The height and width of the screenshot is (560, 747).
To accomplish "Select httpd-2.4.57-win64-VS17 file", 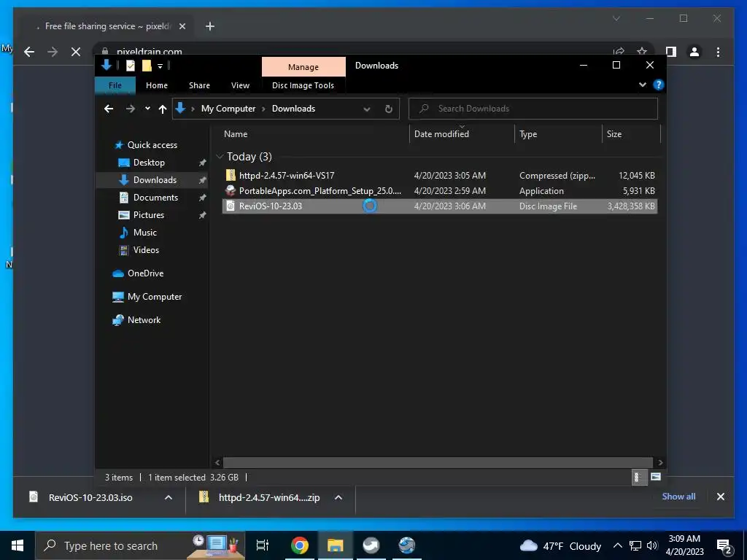I will (x=439, y=175).
